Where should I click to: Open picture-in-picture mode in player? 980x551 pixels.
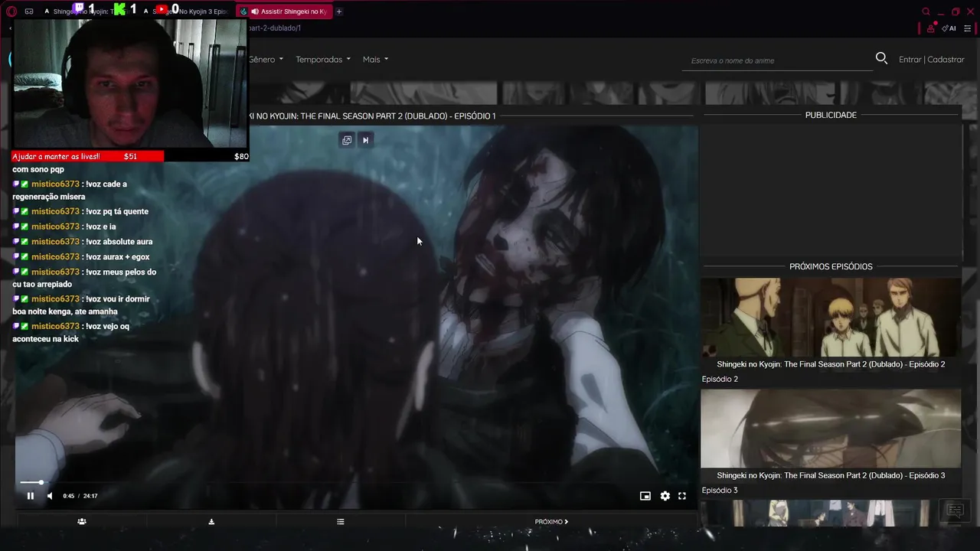[x=645, y=496]
